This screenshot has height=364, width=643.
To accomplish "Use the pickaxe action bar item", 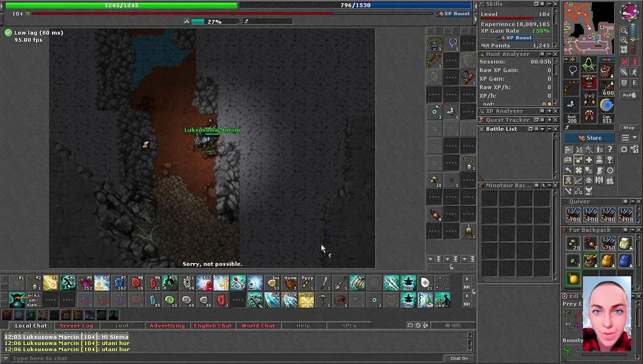I will tap(324, 300).
